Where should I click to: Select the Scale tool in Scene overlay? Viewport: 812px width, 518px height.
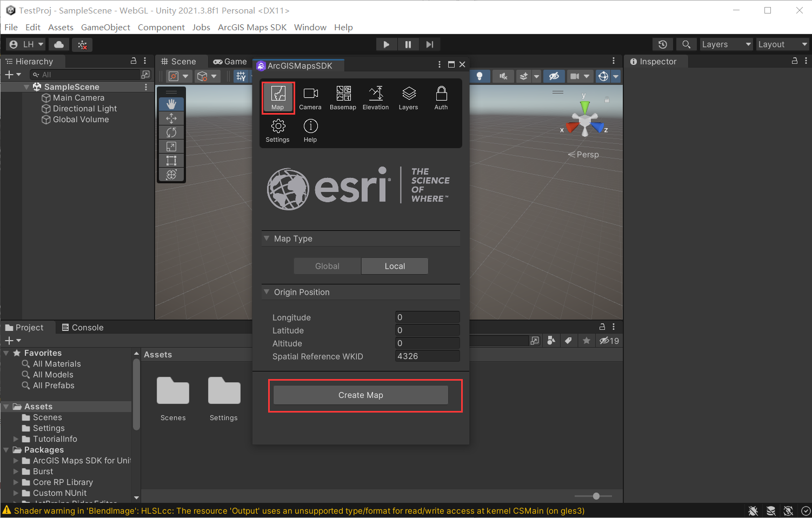[171, 147]
